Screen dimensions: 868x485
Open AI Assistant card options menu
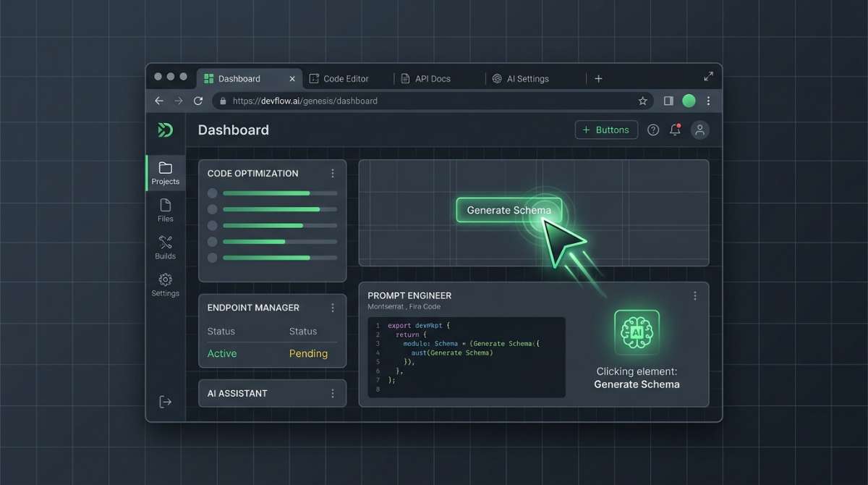333,394
